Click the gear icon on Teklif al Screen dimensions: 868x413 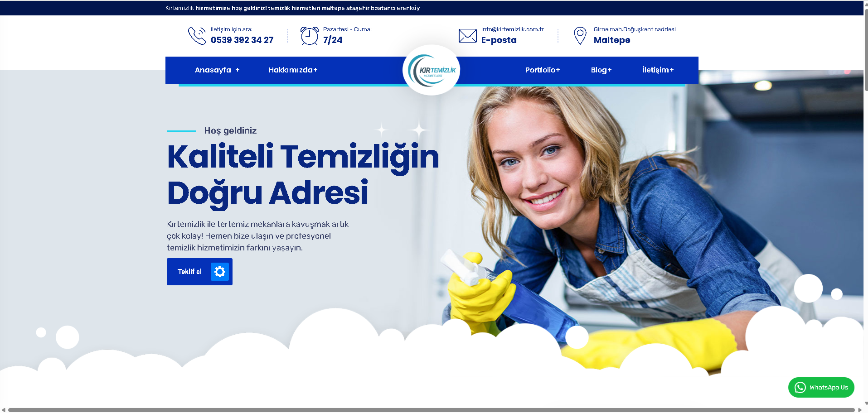click(220, 272)
